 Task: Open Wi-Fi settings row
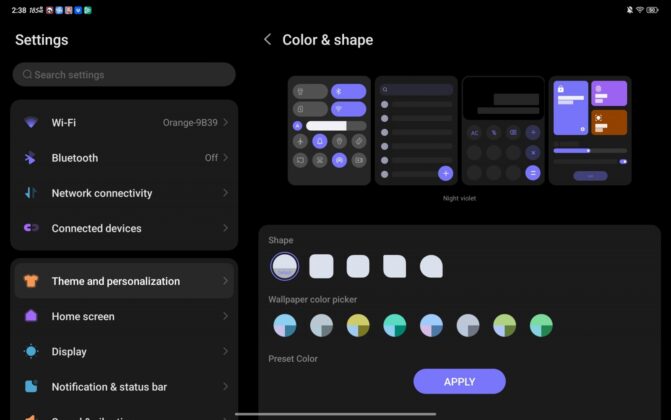pyautogui.click(x=124, y=122)
